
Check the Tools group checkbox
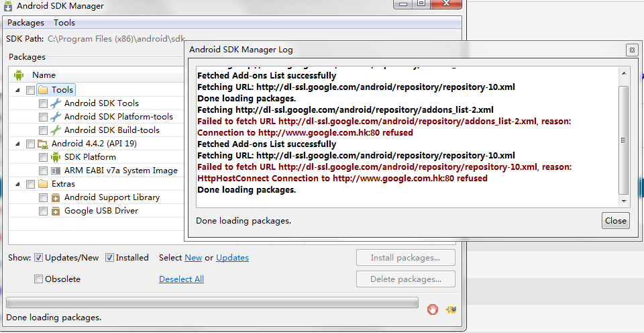[x=30, y=90]
